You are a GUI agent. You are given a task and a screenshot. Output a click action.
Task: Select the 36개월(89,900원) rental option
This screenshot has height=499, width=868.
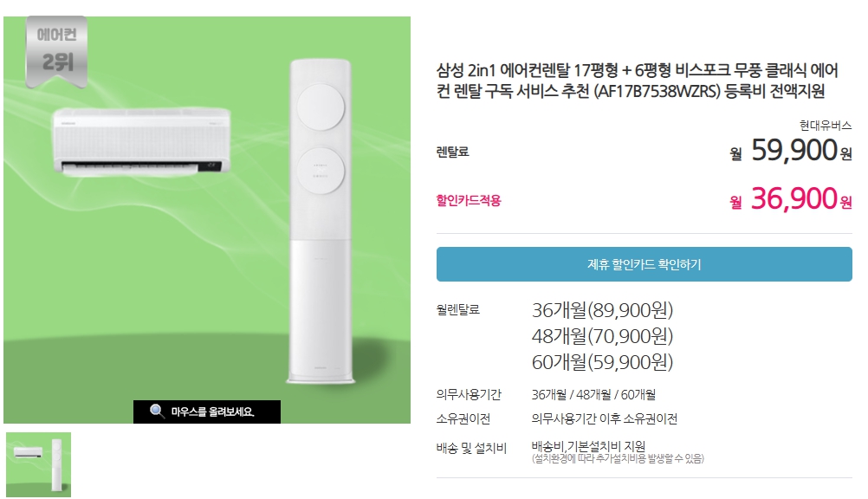602,310
